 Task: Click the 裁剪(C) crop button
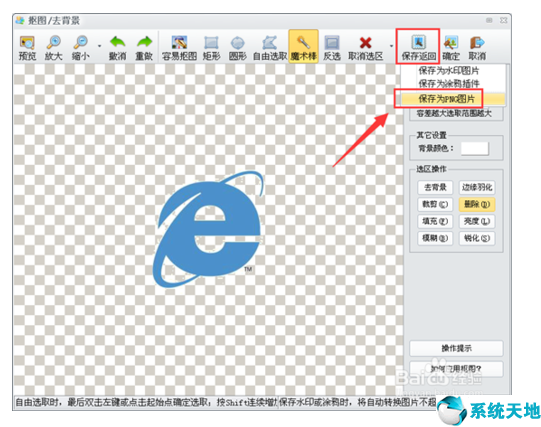pyautogui.click(x=435, y=204)
